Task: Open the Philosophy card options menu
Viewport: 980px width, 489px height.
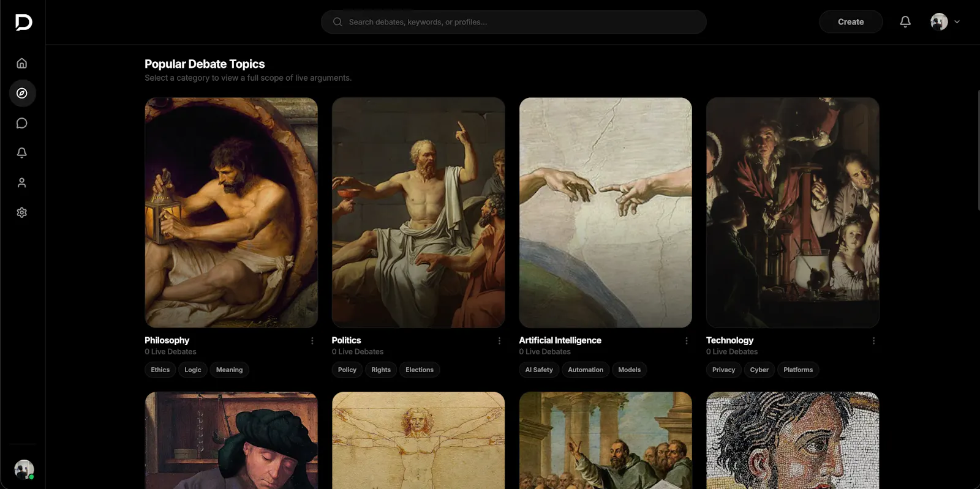Action: pos(312,341)
